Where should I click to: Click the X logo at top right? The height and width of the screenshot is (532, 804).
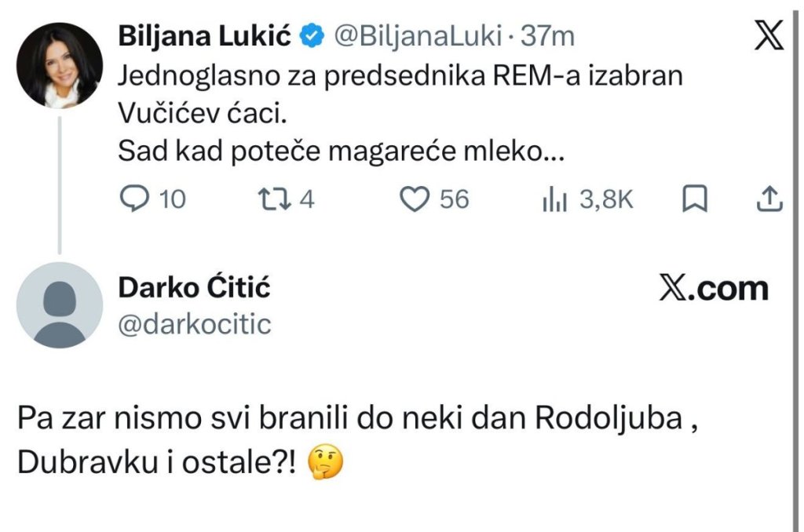769,35
